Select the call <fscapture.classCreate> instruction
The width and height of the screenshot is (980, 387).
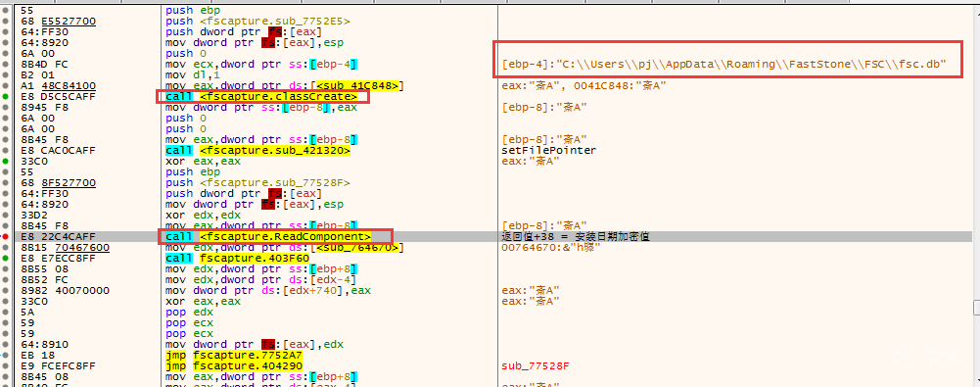(x=261, y=97)
